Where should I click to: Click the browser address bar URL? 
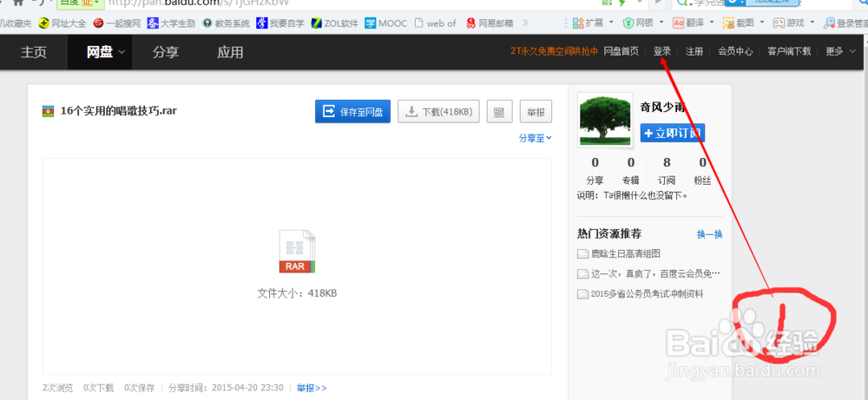(x=199, y=3)
